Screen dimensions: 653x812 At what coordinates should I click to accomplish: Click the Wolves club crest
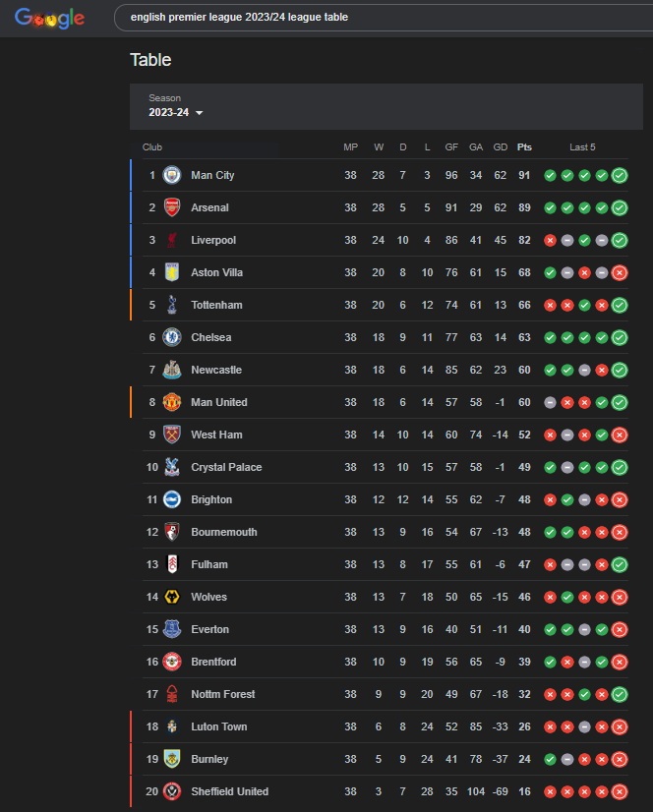172,597
